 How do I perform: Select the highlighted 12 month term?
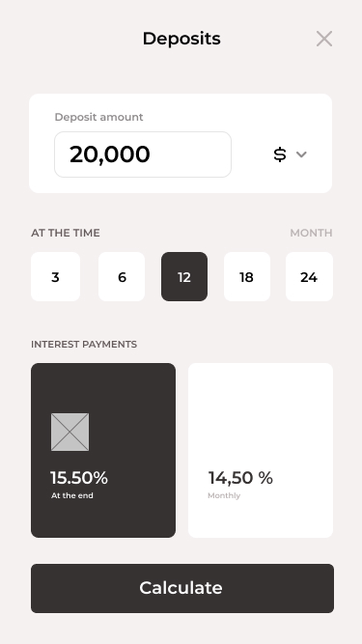(x=184, y=276)
